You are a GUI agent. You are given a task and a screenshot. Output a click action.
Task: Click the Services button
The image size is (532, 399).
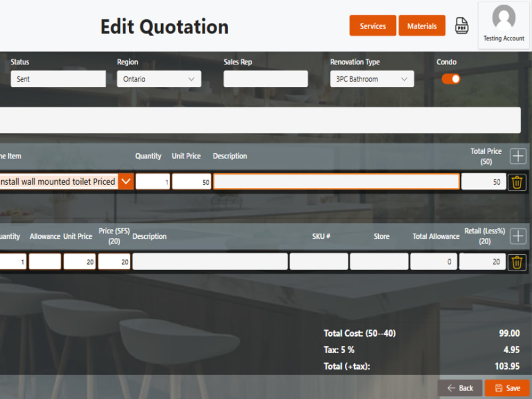372,26
